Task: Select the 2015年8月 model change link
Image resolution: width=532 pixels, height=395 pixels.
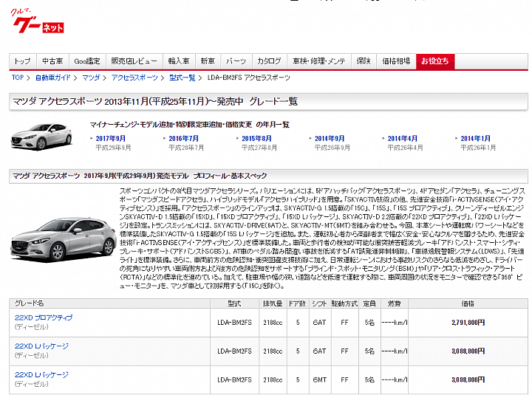Action: point(256,138)
